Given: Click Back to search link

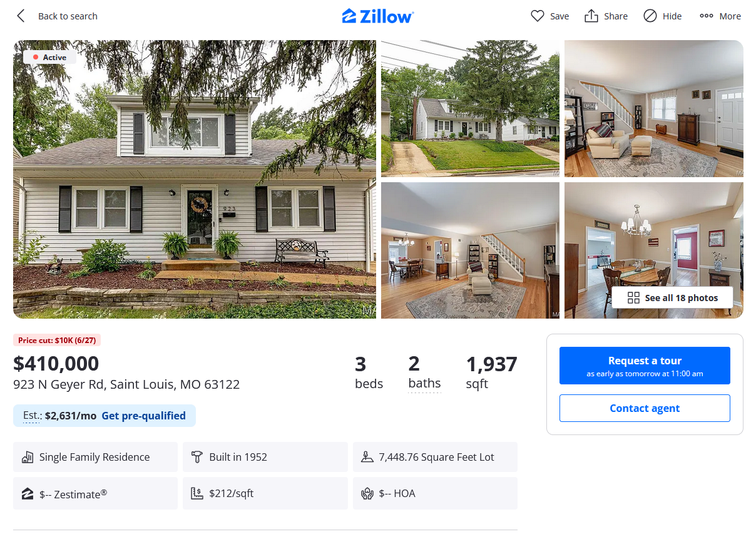Looking at the screenshot, I should coord(68,16).
